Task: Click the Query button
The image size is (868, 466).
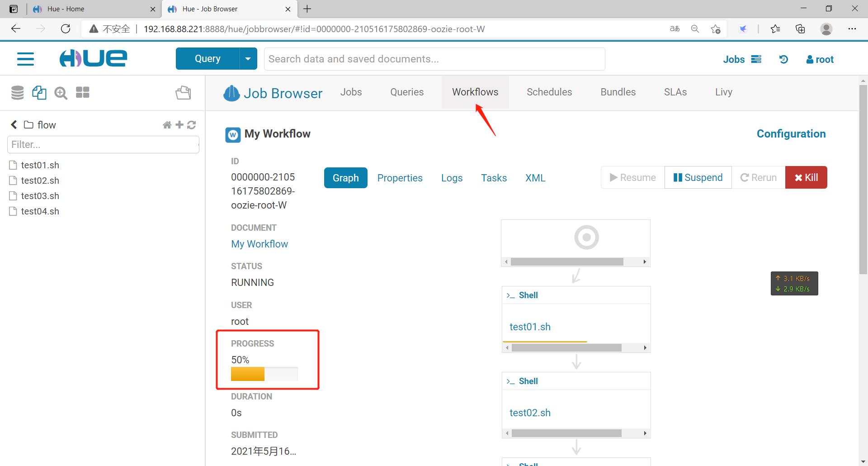Action: [208, 59]
